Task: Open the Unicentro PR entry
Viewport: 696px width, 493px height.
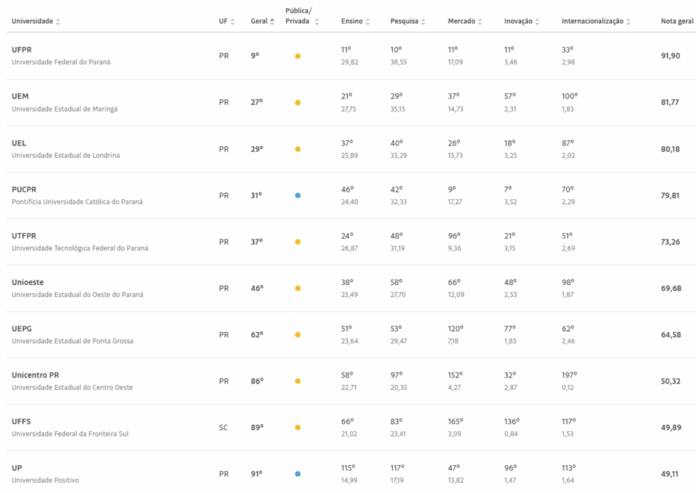Action: tap(36, 374)
